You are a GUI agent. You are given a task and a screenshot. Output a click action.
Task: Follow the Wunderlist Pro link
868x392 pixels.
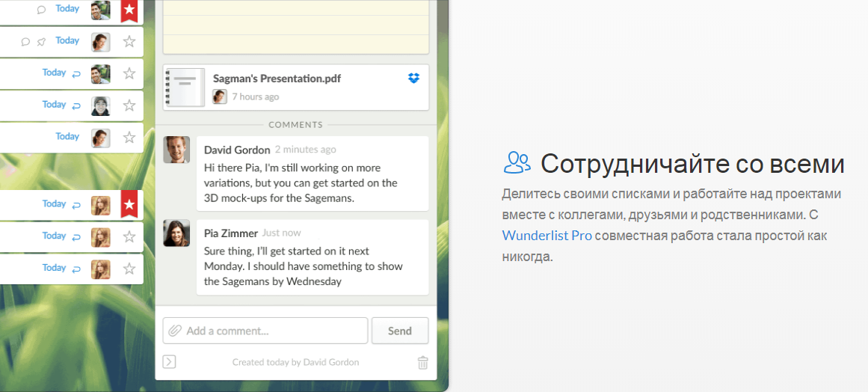click(x=547, y=236)
